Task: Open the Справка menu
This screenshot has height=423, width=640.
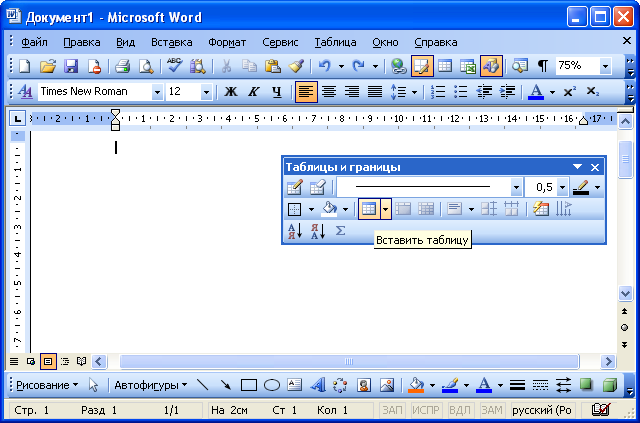Action: (x=436, y=42)
